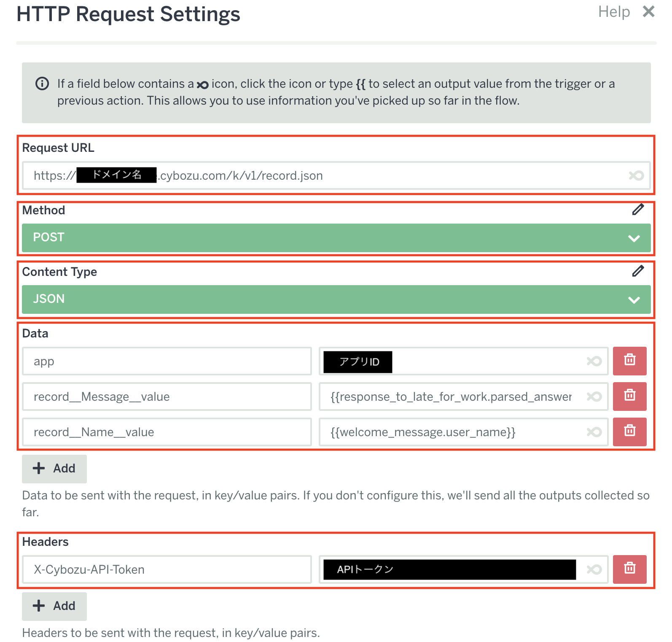The image size is (672, 642).
Task: Click the output-value icon in Request URL field
Action: tap(636, 175)
